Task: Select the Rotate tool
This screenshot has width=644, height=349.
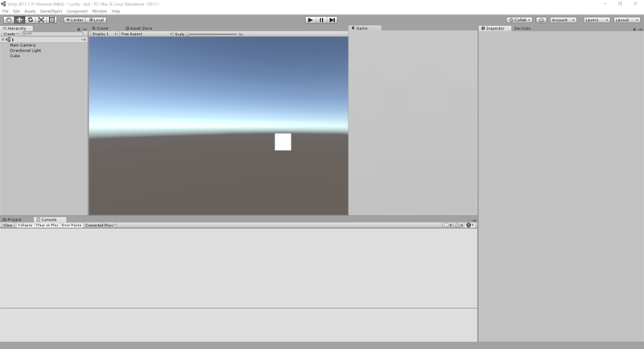Action: click(31, 19)
